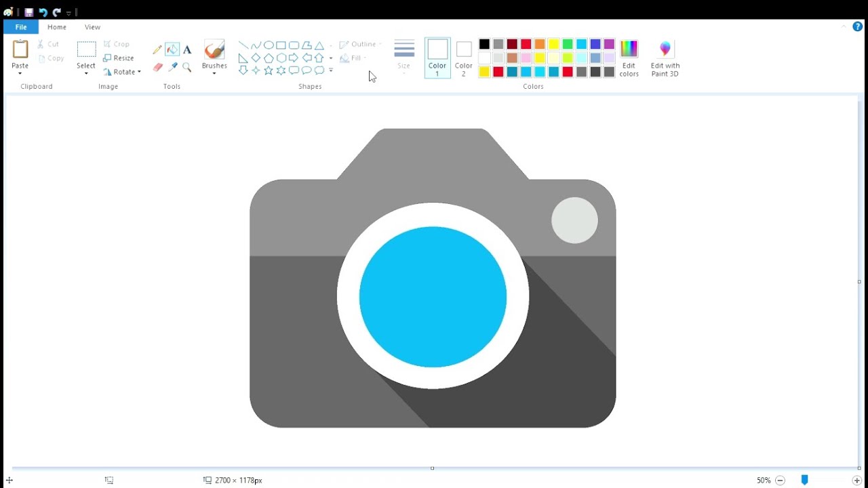This screenshot has width=868, height=488.
Task: Click the zoom slider handle
Action: click(804, 480)
